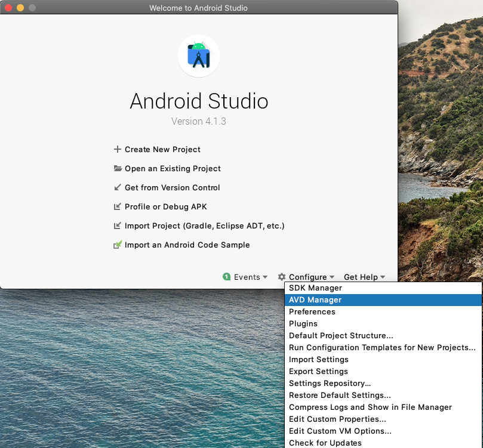Create New Project
Viewport: 483px width, 448px height.
click(x=162, y=149)
